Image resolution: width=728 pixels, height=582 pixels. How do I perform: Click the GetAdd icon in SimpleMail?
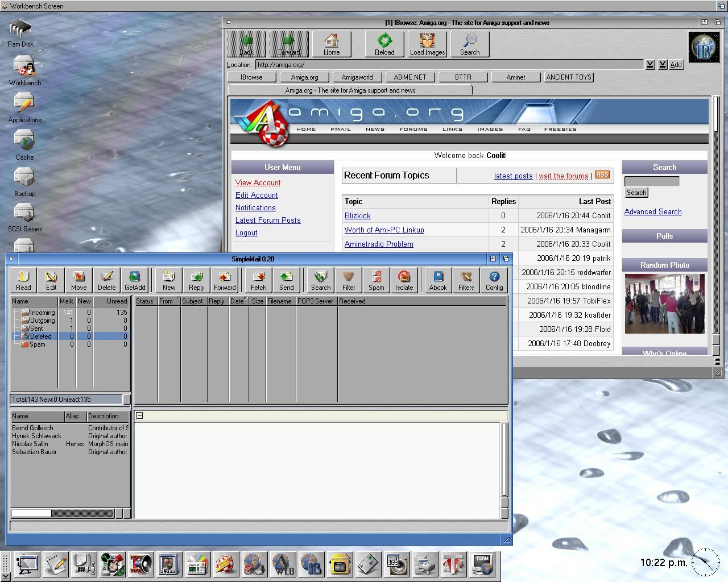pos(135,280)
